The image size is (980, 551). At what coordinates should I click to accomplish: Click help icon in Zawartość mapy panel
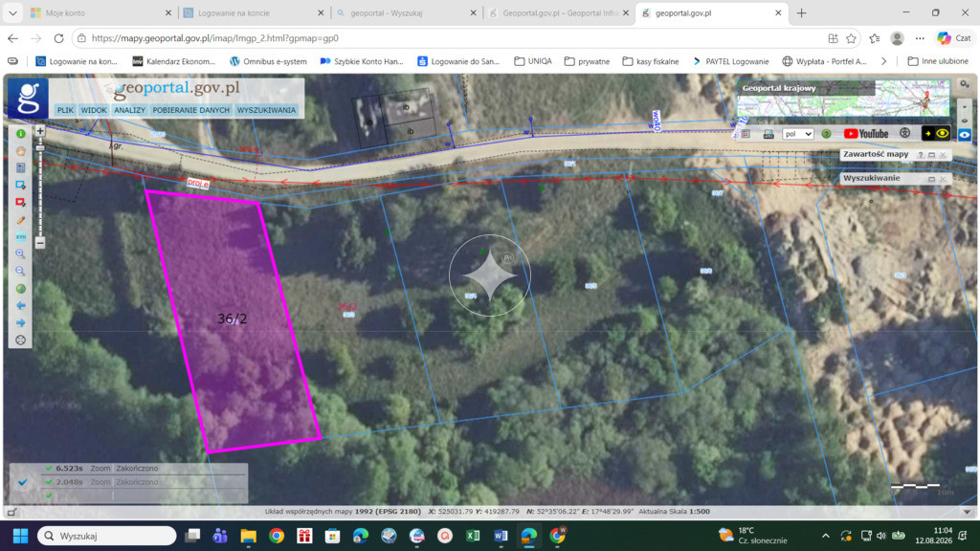(x=920, y=155)
